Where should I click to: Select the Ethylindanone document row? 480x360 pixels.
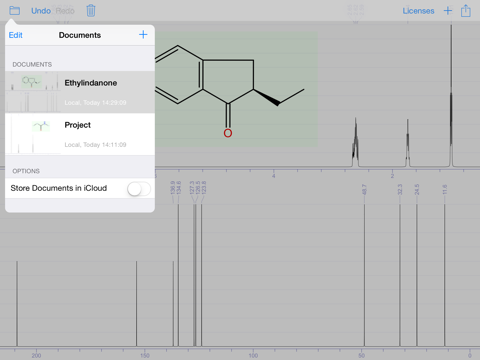[80, 92]
